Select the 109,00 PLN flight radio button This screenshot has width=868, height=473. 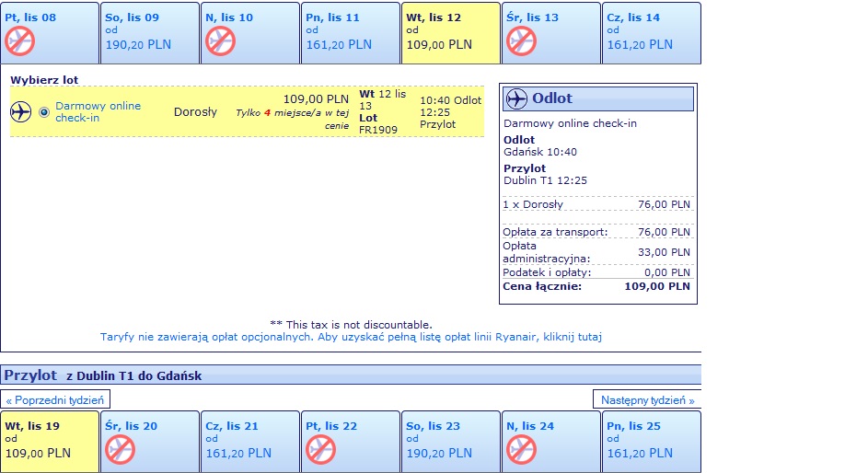44,112
